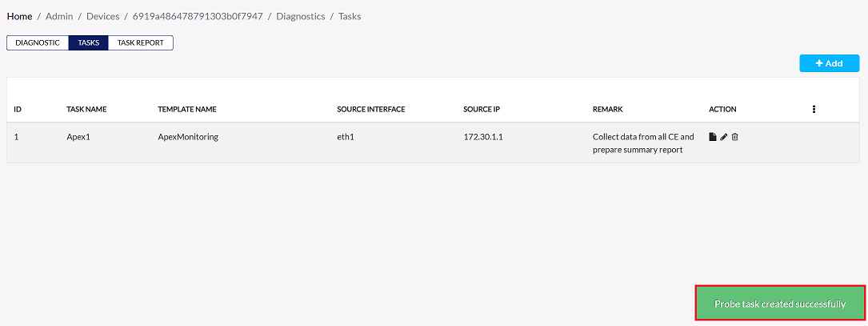Sort by the TASK NAME column header

[x=86, y=109]
